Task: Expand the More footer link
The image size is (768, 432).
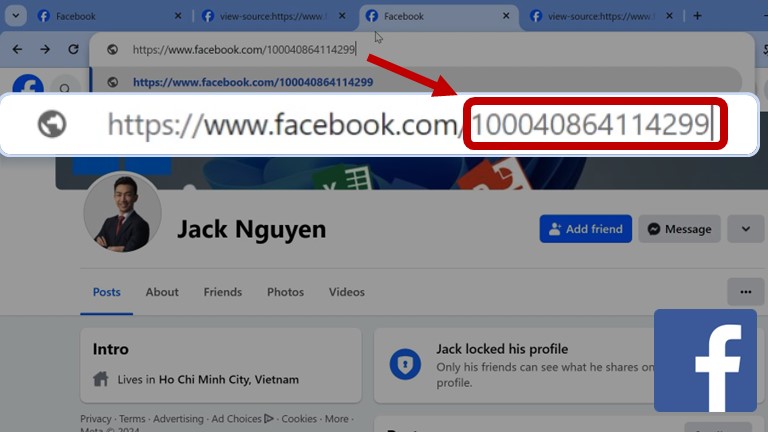Action: click(x=337, y=419)
